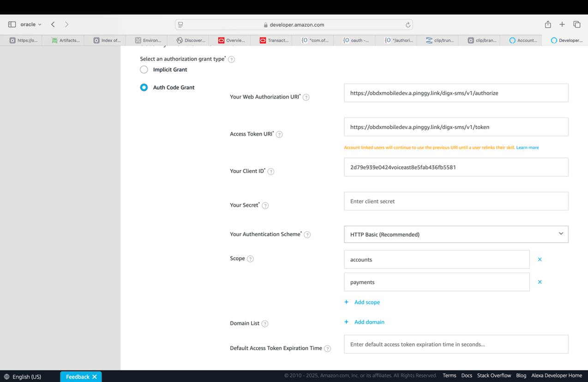
Task: Focus the Your Client ID field
Action: click(x=456, y=167)
